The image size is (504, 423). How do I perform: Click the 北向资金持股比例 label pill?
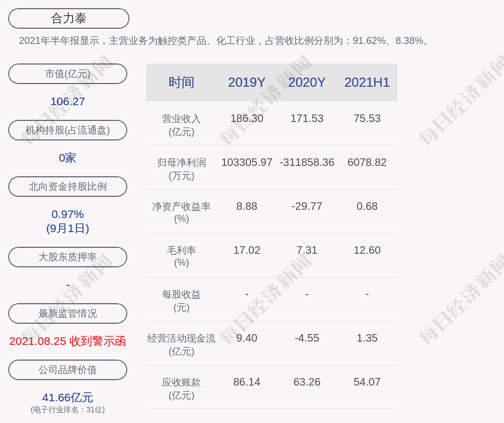coord(68,186)
